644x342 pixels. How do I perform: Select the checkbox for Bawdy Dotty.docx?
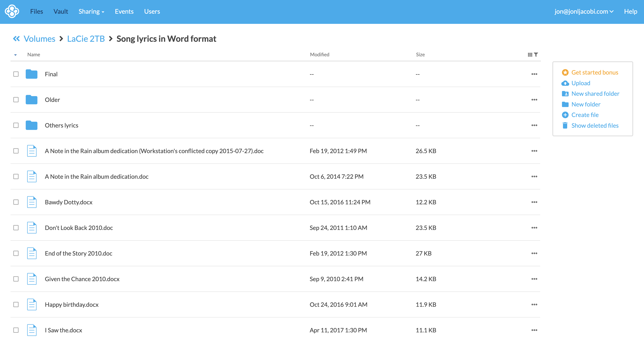[x=16, y=202]
